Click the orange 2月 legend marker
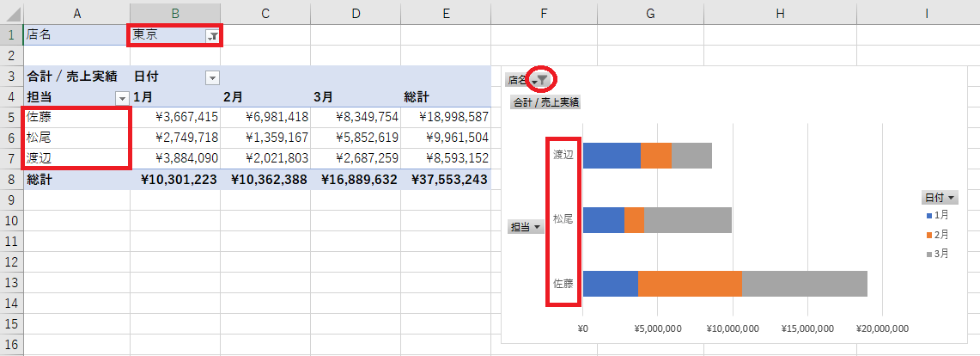 pyautogui.click(x=928, y=234)
